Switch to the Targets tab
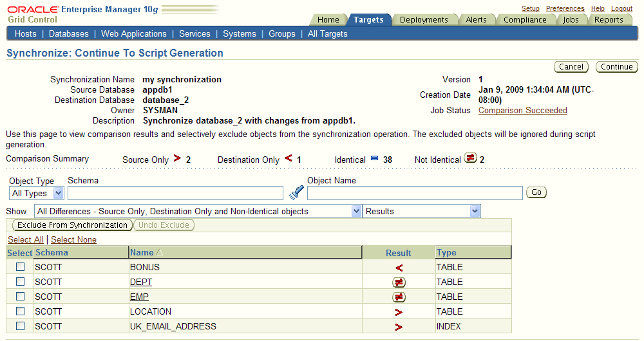The image size is (644, 341). pos(368,20)
